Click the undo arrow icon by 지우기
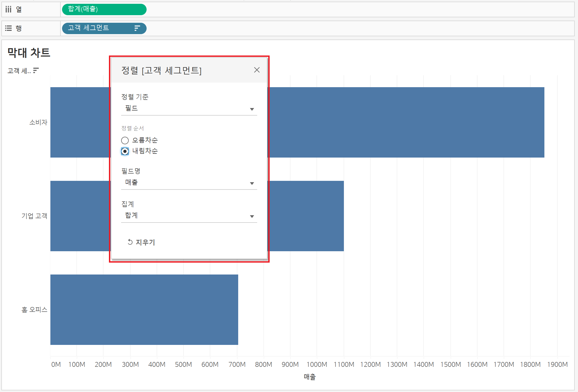The height and width of the screenshot is (392, 578). tap(130, 242)
